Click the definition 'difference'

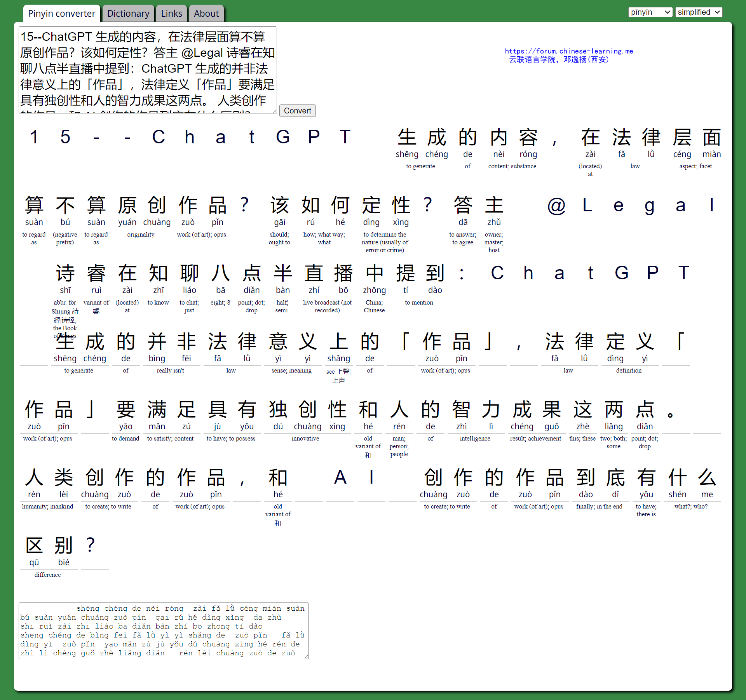pos(47,575)
